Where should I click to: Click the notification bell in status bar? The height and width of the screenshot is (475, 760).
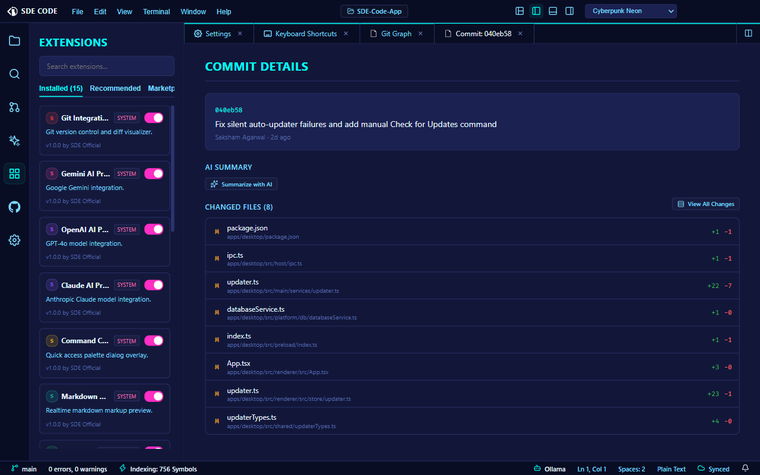(745, 468)
